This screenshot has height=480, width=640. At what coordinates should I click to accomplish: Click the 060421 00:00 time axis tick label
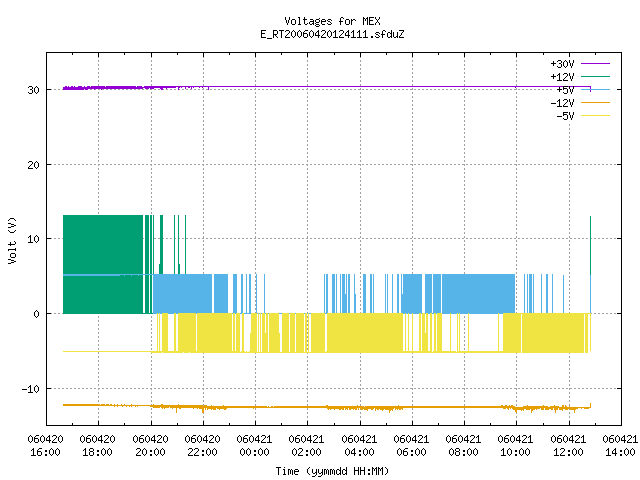254,445
